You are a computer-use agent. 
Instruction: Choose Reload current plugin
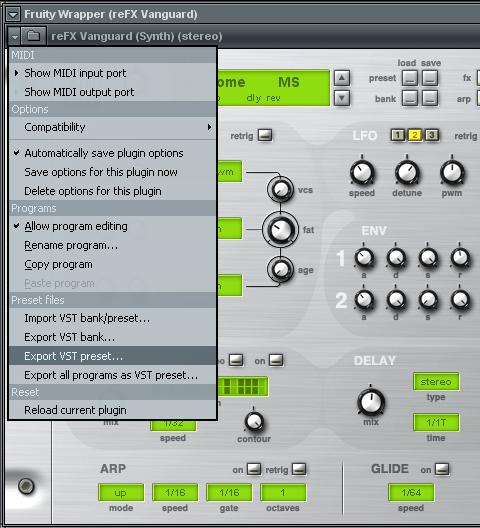pyautogui.click(x=113, y=410)
